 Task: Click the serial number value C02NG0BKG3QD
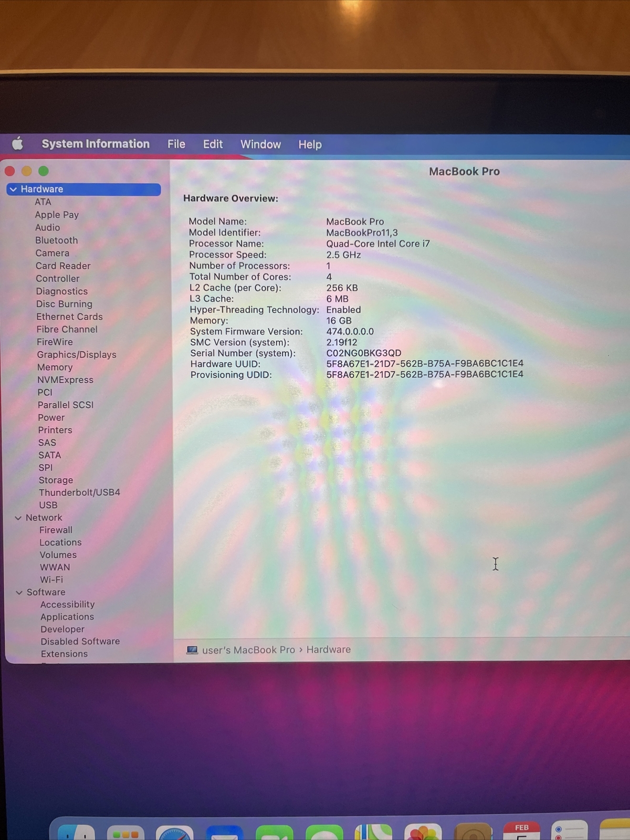[x=363, y=353]
